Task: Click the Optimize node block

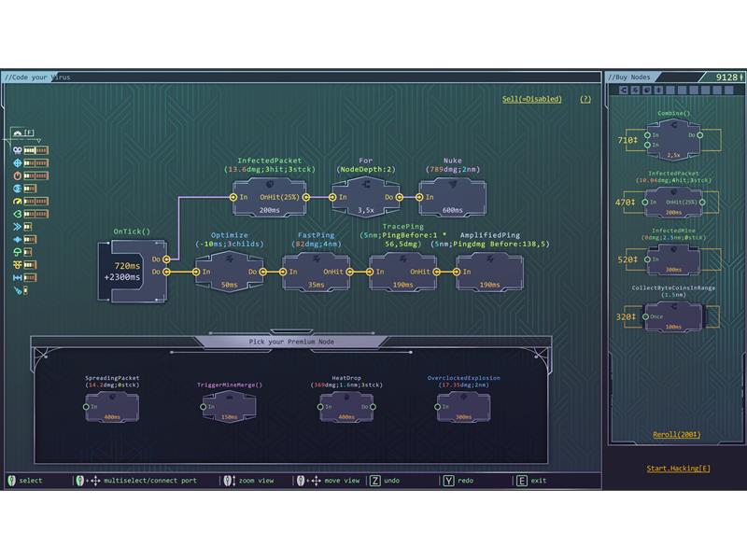Action: point(229,273)
